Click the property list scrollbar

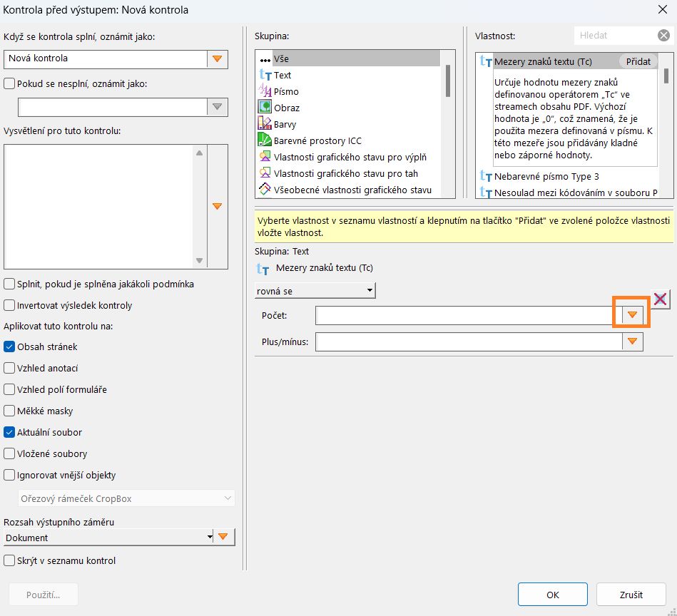pyautogui.click(x=666, y=76)
